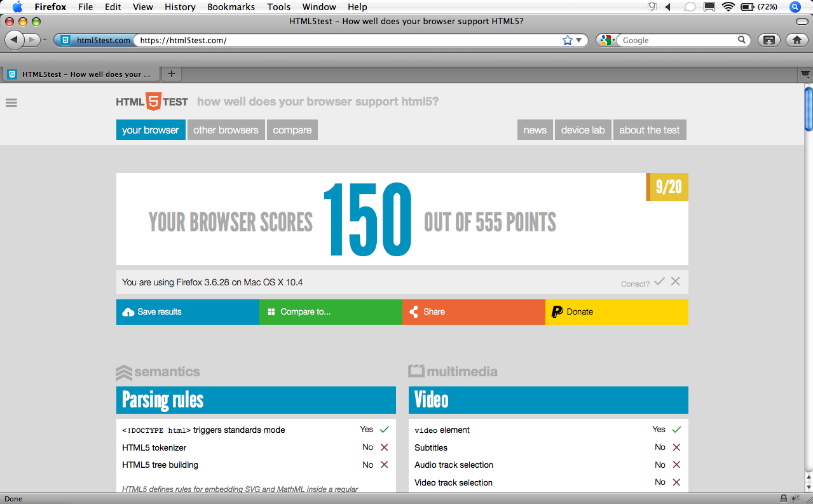Open the 'device lab' page
813x504 pixels.
(x=583, y=130)
